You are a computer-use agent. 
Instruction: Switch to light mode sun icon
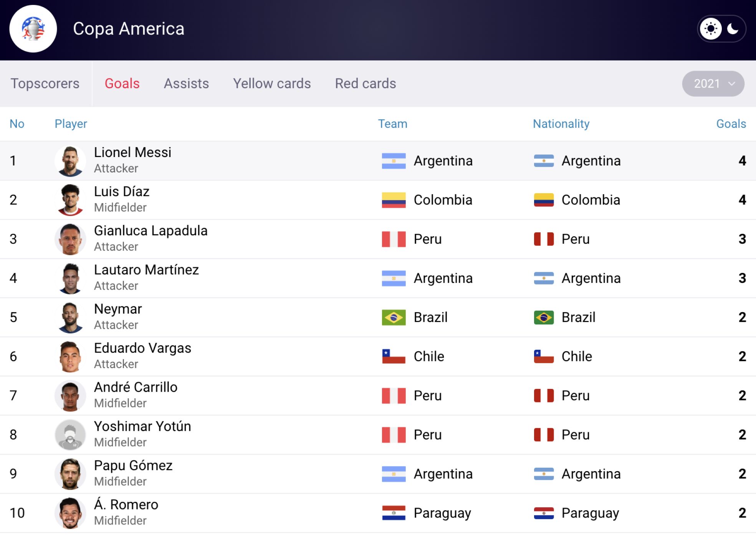[x=711, y=29]
